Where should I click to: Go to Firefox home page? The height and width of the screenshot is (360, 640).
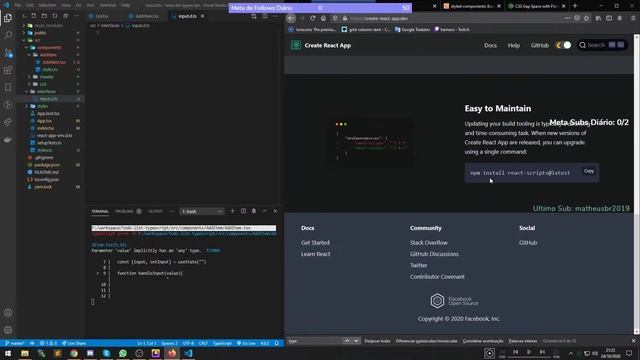click(x=323, y=18)
